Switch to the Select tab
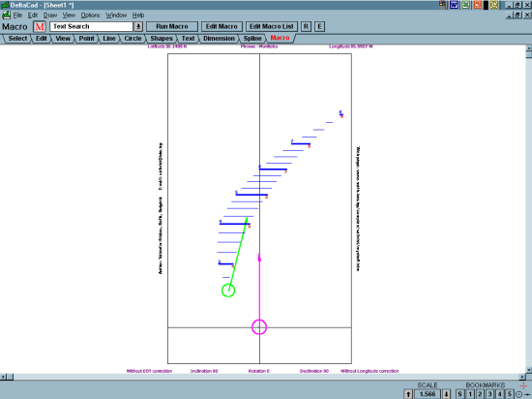Image resolution: width=532 pixels, height=399 pixels. tap(17, 39)
